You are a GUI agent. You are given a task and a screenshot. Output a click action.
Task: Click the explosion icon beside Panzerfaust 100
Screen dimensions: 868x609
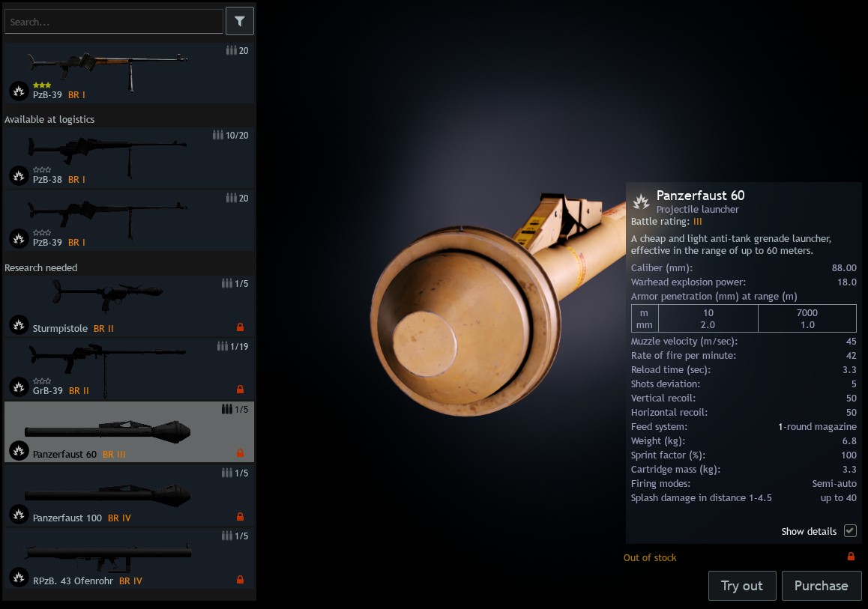tap(19, 515)
